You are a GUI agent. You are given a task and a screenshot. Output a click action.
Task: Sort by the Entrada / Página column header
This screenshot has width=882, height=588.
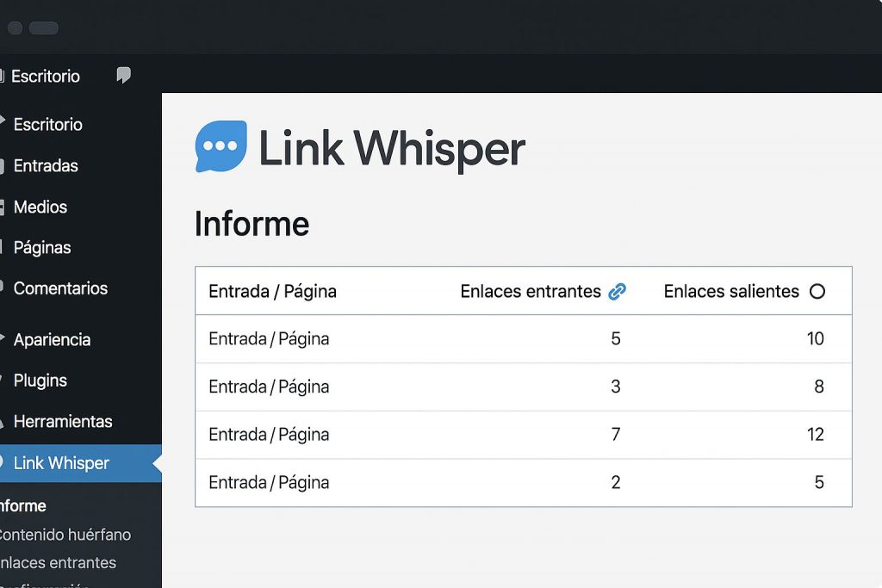(x=271, y=291)
